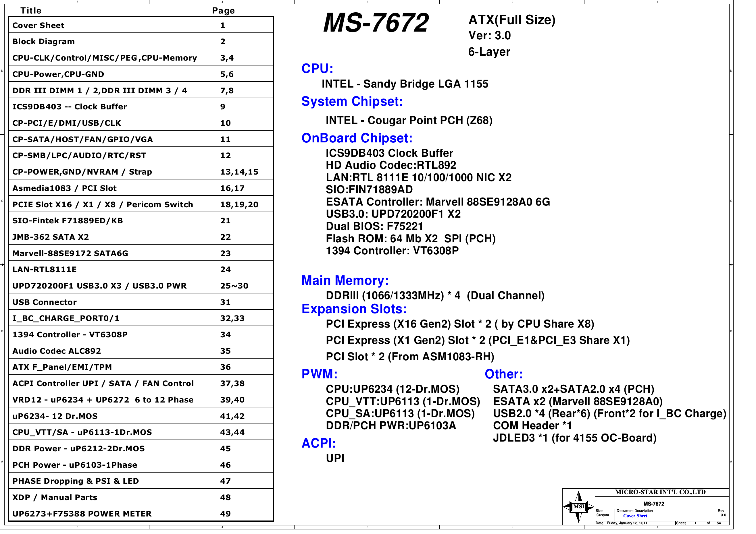Image resolution: width=756 pixels, height=534 pixels.
Task: Select the OnBoard Chipset: heading
Action: click(x=357, y=138)
